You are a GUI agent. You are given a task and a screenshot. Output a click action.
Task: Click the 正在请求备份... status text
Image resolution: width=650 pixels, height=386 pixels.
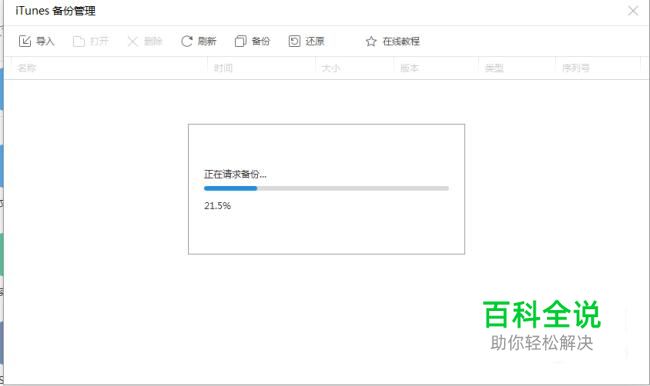click(x=235, y=174)
